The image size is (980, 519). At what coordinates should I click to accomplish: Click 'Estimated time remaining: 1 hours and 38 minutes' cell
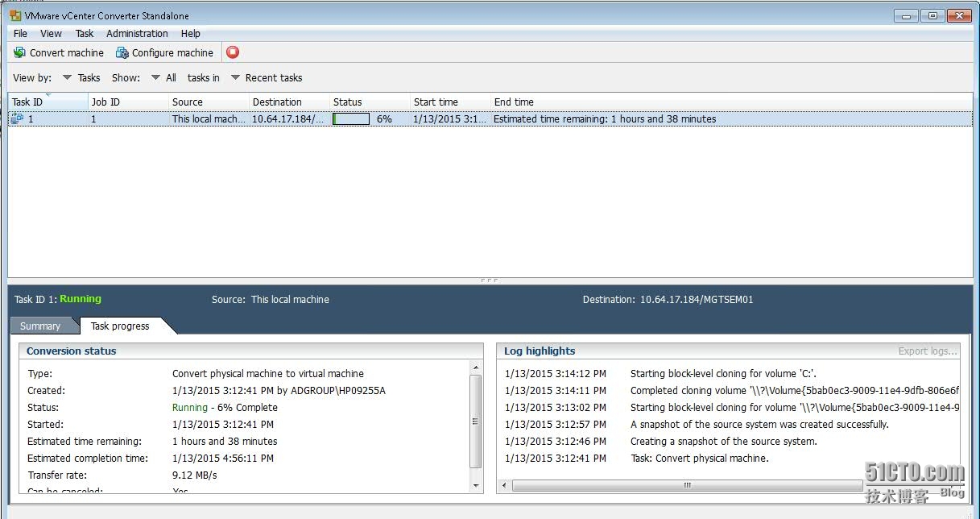click(x=605, y=118)
